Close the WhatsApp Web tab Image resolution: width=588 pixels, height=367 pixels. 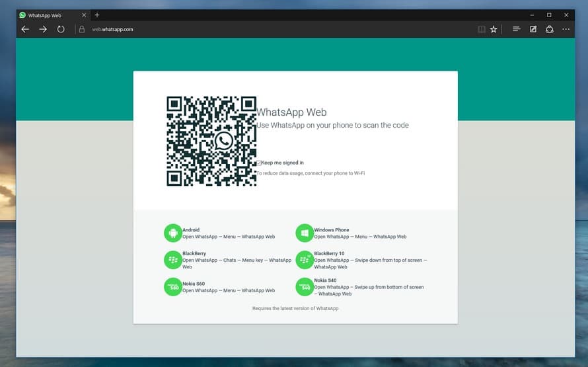click(84, 15)
